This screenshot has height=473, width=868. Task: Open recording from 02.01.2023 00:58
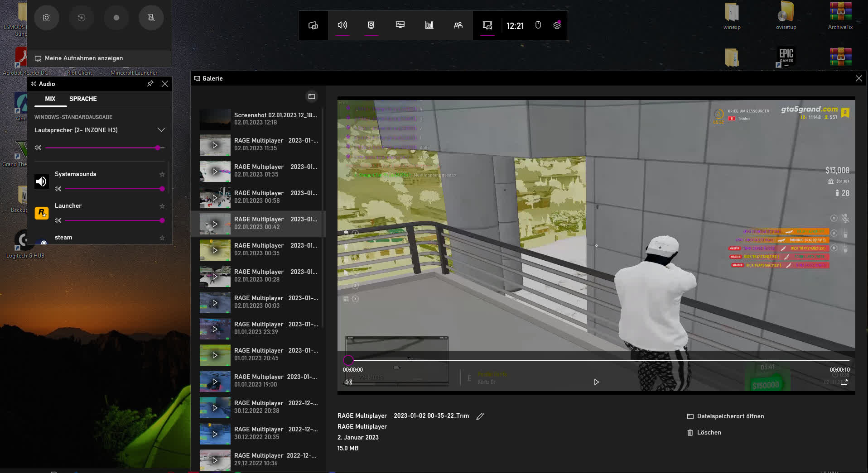(x=259, y=197)
